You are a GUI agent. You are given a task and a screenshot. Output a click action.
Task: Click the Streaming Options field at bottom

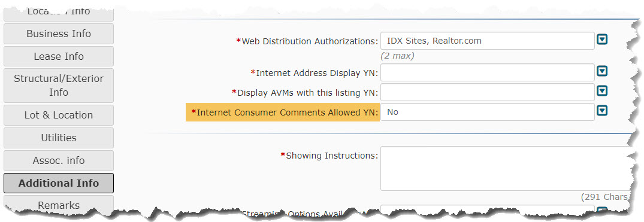pyautogui.click(x=488, y=210)
